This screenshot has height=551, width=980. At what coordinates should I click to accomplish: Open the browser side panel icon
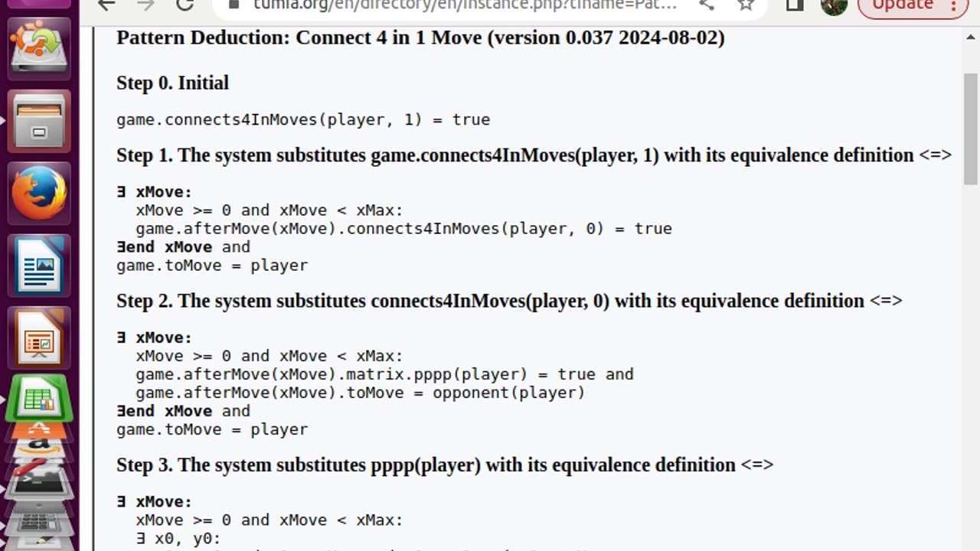click(x=795, y=5)
